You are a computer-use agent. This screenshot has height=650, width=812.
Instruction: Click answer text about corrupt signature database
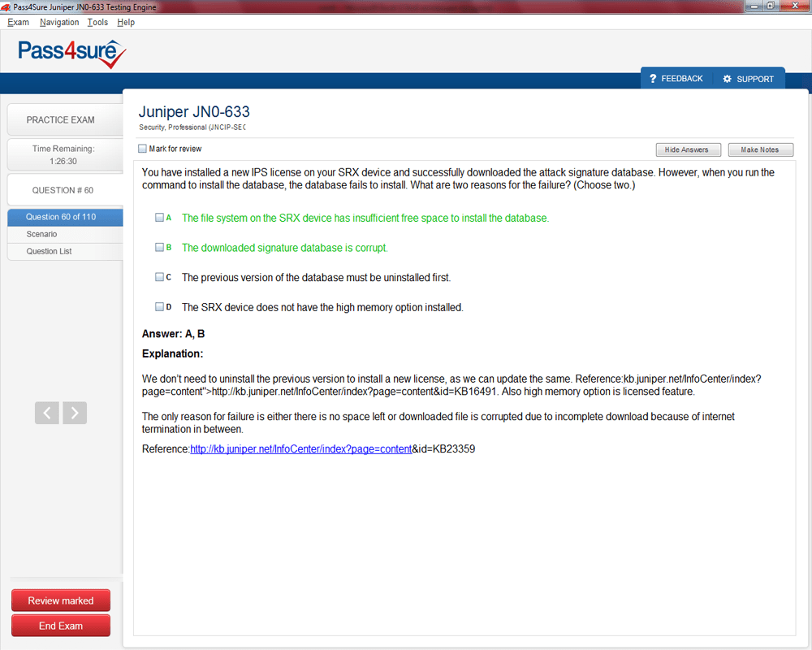tap(284, 248)
